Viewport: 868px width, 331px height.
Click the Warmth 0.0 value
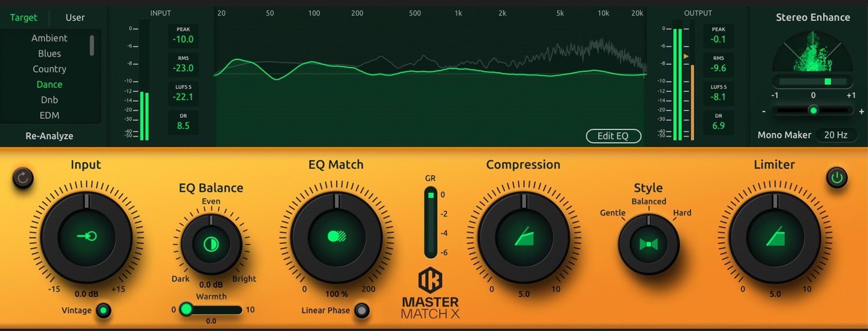click(x=211, y=321)
